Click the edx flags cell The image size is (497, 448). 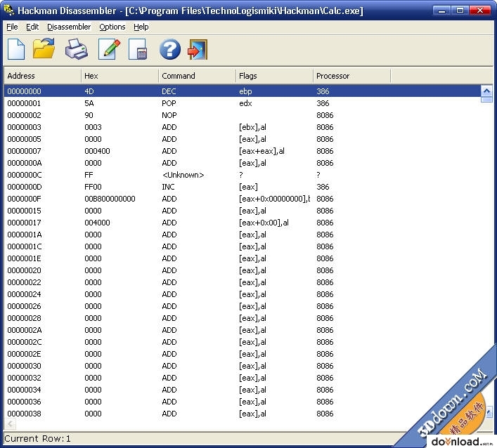tap(245, 103)
